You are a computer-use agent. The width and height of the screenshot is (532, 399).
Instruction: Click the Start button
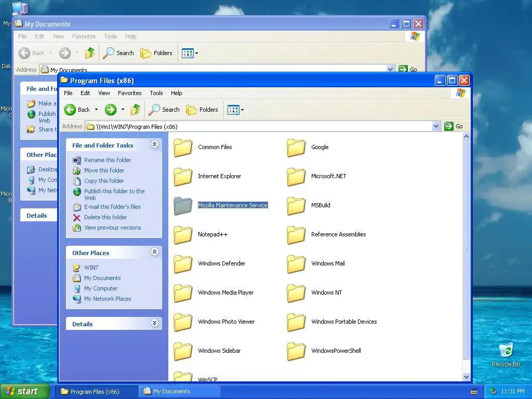pos(24,391)
